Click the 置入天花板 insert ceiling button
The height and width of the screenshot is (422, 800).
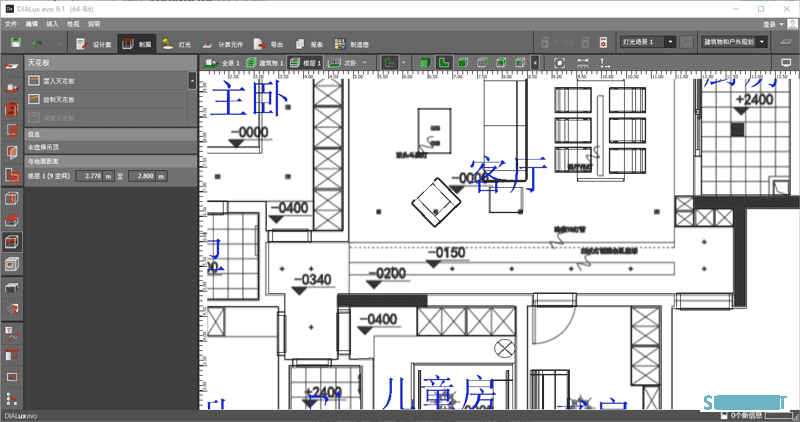click(x=107, y=81)
